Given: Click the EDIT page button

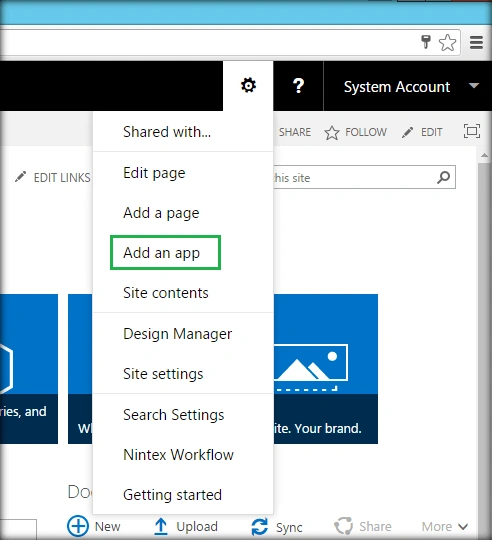Looking at the screenshot, I should 422,132.
